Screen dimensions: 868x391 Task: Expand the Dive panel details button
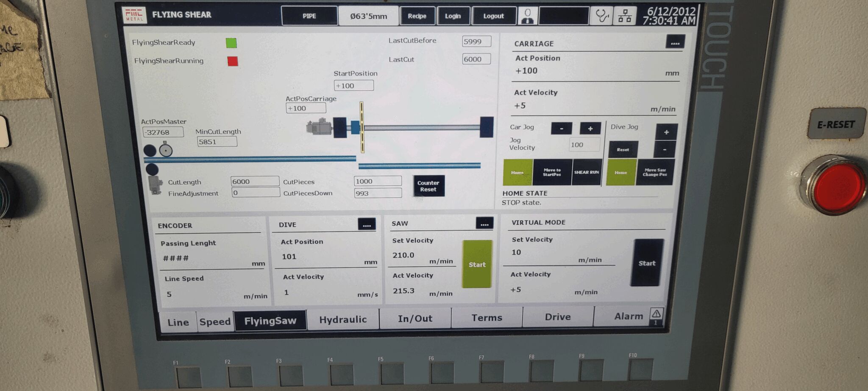click(x=367, y=225)
